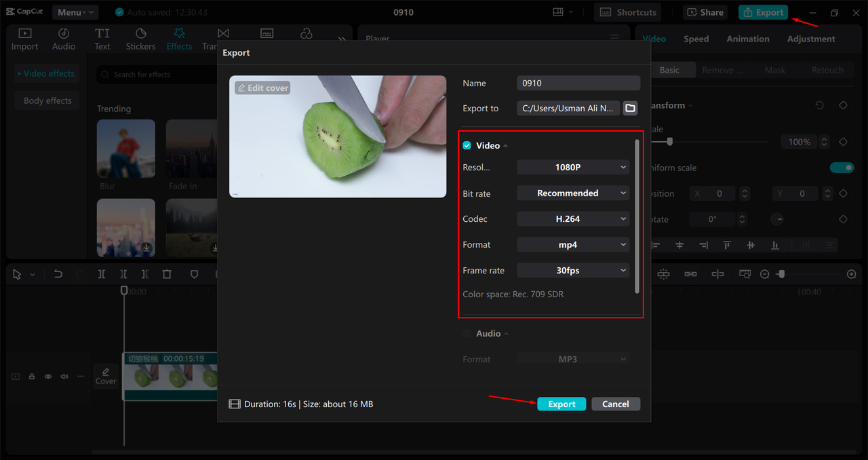Click the split clip icon
The width and height of the screenshot is (868, 460).
click(101, 274)
